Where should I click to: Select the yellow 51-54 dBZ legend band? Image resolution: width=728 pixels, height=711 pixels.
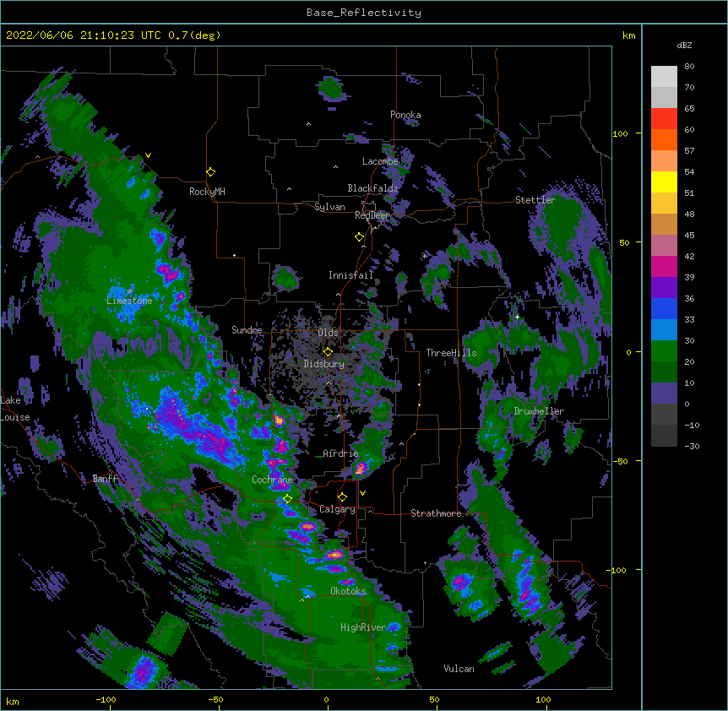pos(664,182)
